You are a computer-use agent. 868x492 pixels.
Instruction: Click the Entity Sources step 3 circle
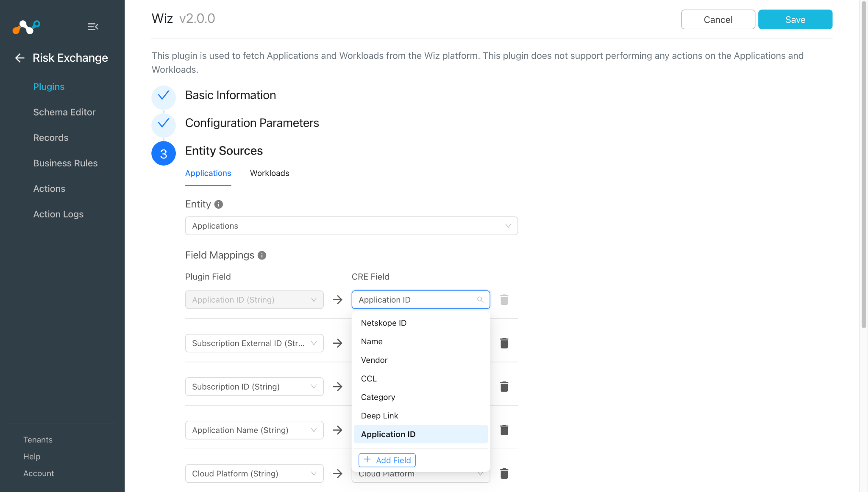[x=164, y=153]
